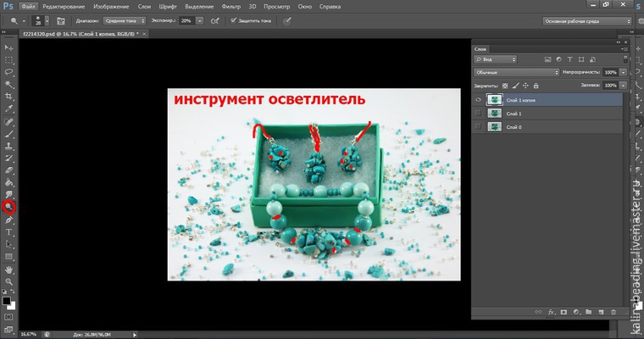Screen dimensions: 644x339
Task: Select the Path Selection tool
Action: point(8,244)
